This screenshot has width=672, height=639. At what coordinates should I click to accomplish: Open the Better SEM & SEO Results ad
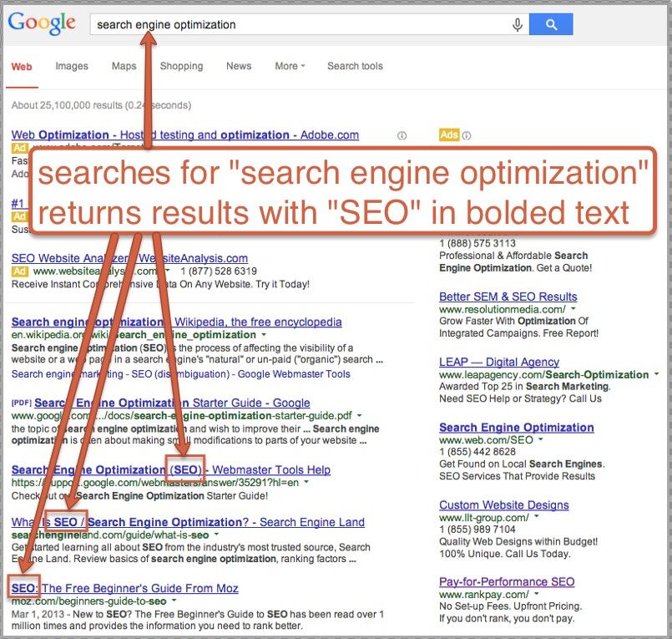tap(508, 297)
